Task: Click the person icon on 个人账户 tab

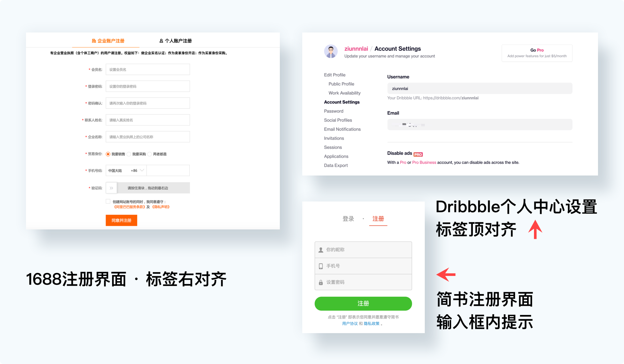Action: click(x=159, y=41)
